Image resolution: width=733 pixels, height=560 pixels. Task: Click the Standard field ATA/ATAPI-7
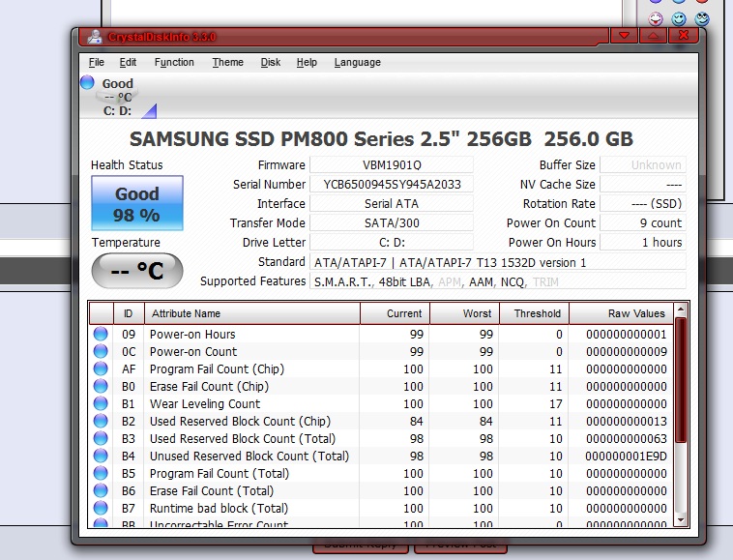[498, 262]
